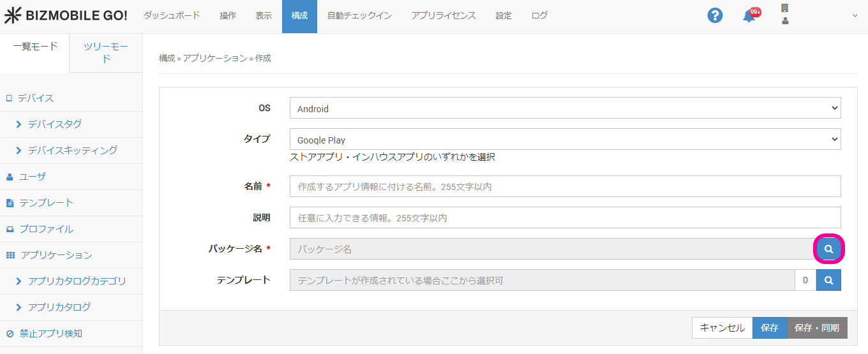Open the OS dropdown showing Android

[565, 108]
